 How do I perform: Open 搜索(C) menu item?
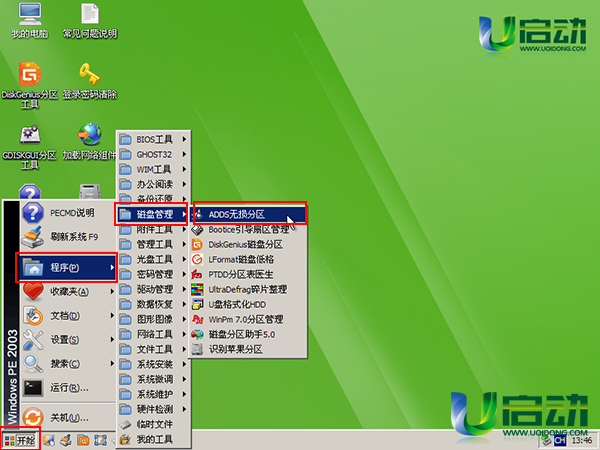[68, 364]
